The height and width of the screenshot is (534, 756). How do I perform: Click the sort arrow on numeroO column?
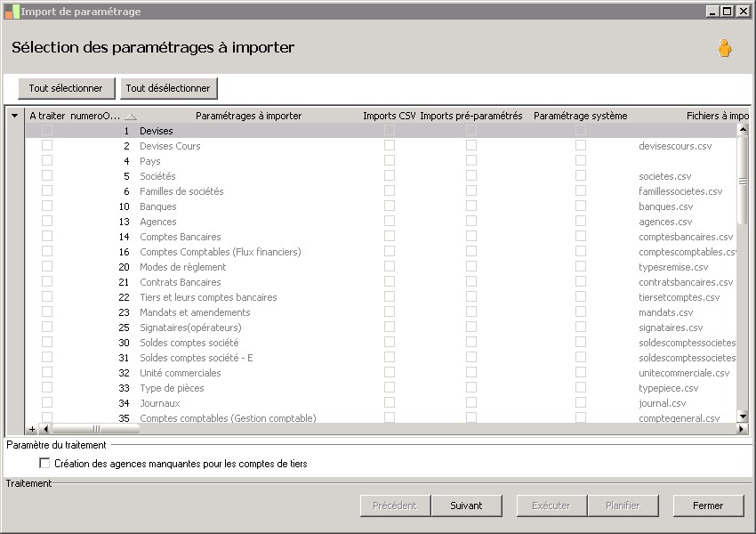coord(131,117)
